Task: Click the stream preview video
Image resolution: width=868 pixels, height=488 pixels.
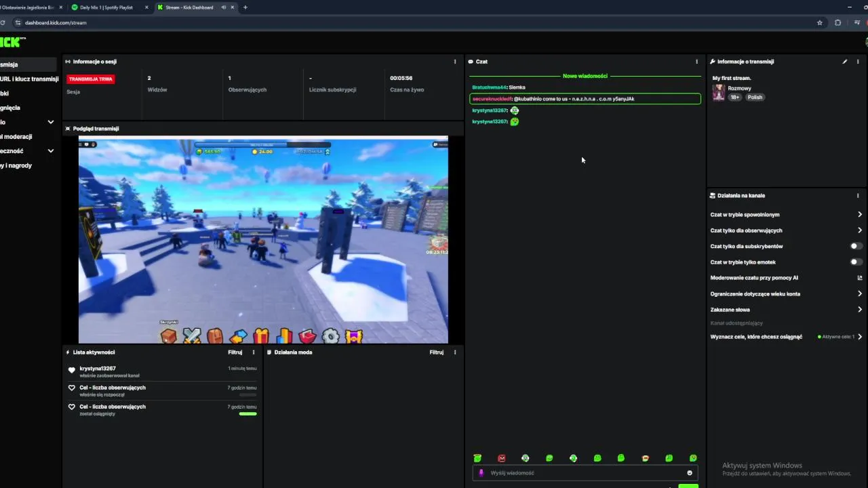Action: coord(263,240)
